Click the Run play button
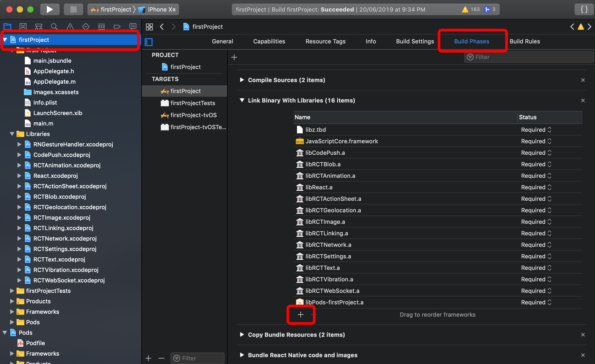Screen dimensions: 595x364 click(x=49, y=9)
